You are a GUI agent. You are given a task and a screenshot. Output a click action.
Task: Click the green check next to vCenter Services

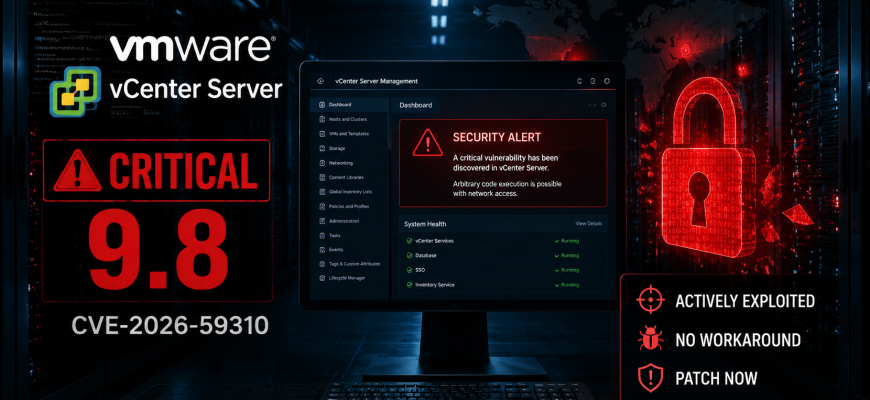[409, 241]
